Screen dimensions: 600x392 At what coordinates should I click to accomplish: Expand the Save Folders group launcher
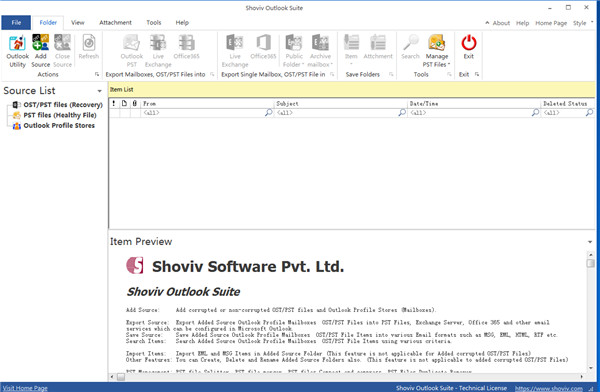click(391, 74)
